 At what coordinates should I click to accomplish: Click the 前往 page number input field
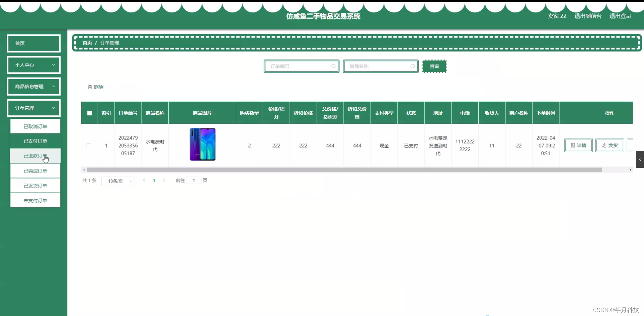pos(194,180)
